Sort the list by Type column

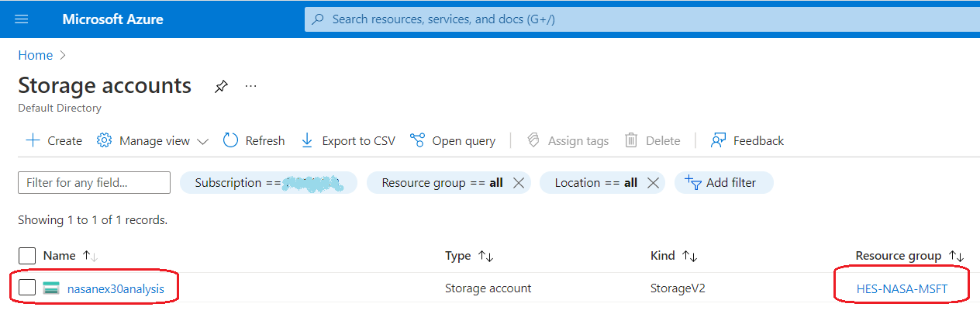coord(470,256)
